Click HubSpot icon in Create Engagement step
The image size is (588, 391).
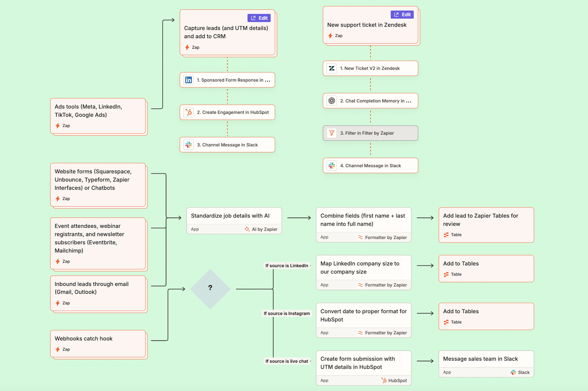click(189, 112)
